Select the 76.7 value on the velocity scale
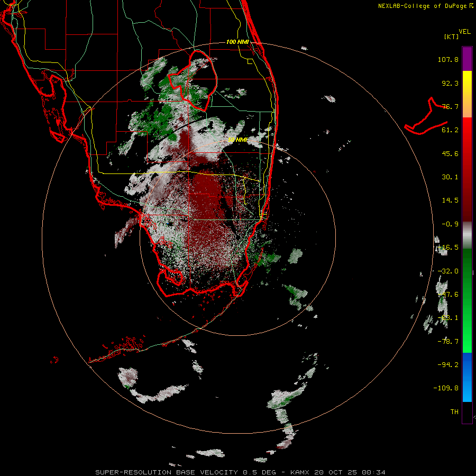 450,106
